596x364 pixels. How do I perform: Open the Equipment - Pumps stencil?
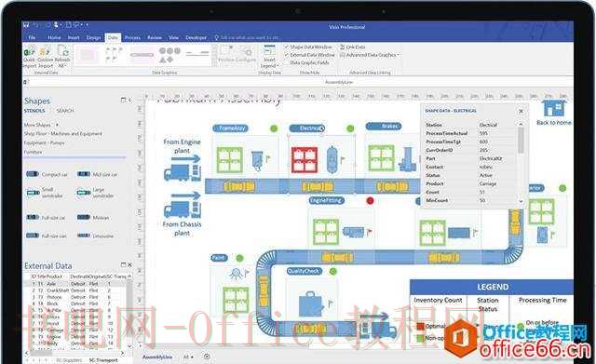(x=44, y=142)
